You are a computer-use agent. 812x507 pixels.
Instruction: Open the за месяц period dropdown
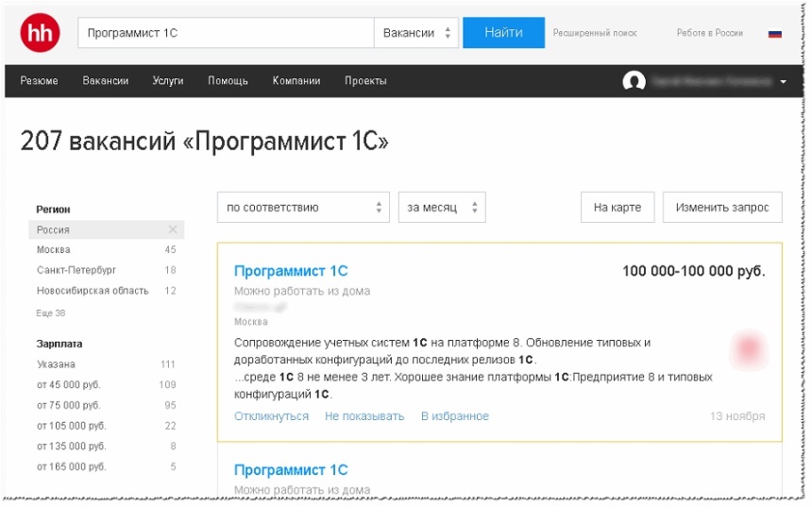coord(442,208)
